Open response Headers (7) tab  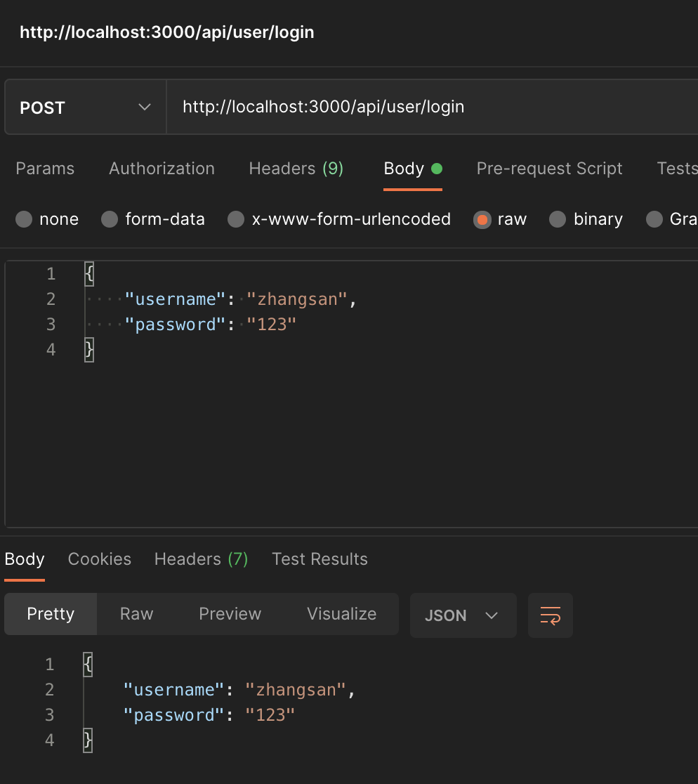(201, 559)
